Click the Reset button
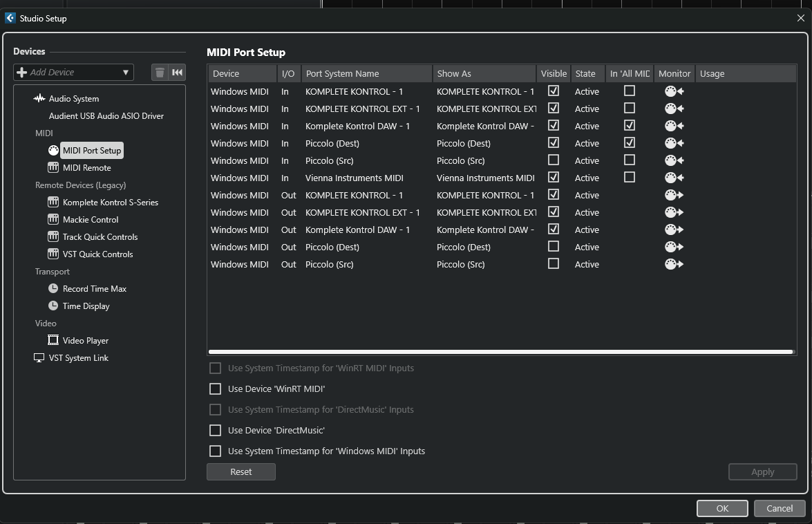The height and width of the screenshot is (524, 812). pos(241,472)
